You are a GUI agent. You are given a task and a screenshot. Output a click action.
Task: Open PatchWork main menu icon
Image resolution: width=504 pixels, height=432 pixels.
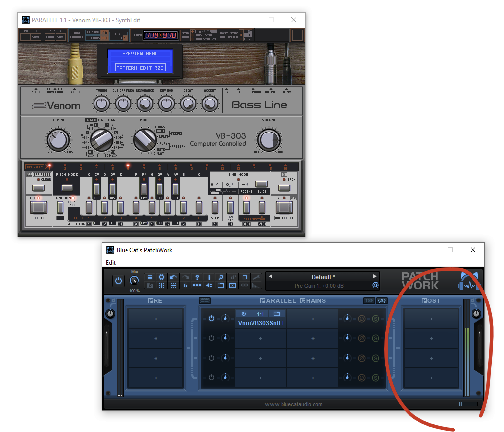tap(150, 277)
